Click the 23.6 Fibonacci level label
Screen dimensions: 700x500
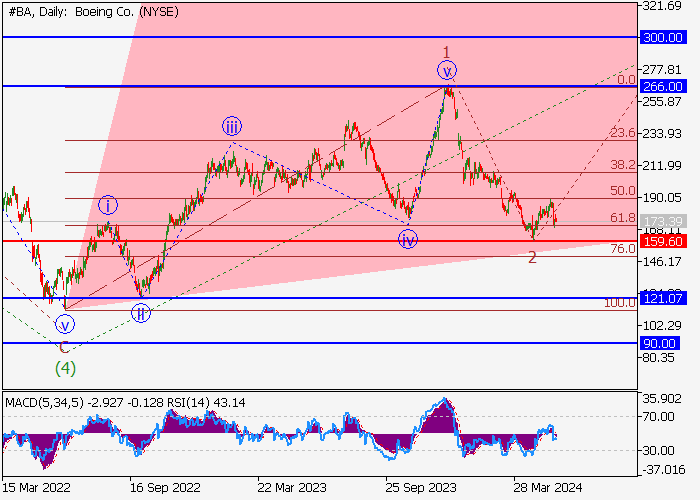pyautogui.click(x=623, y=133)
